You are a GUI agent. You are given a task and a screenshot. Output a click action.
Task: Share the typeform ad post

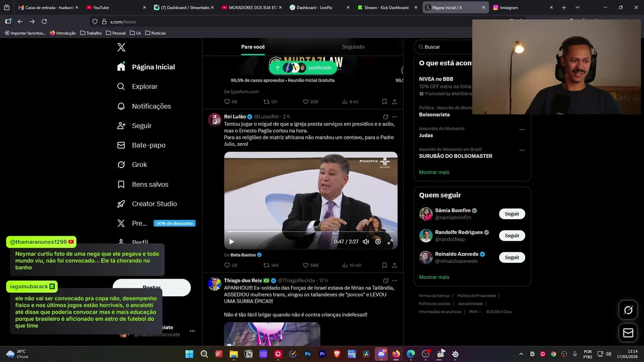[x=394, y=102]
